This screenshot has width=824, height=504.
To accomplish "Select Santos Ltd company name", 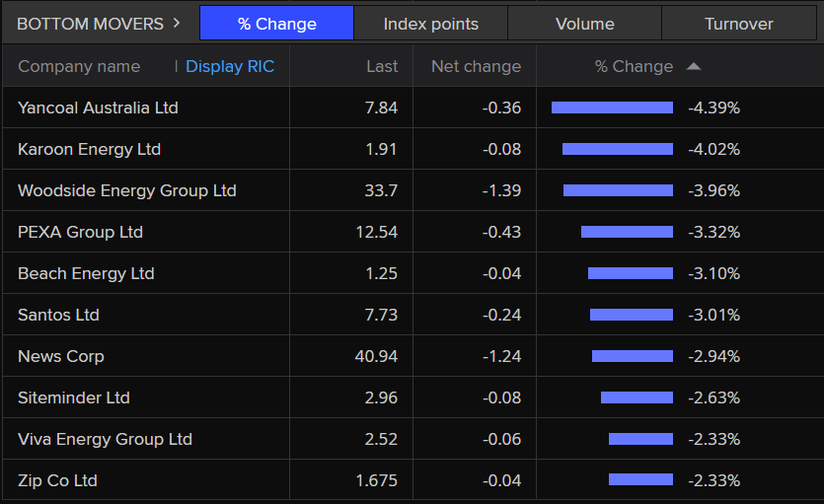I will (59, 315).
